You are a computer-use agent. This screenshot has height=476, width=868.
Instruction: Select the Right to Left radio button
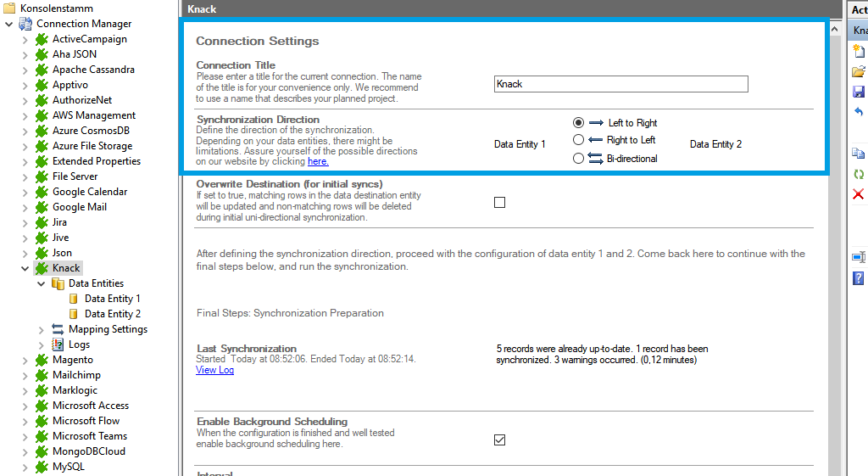(x=578, y=140)
